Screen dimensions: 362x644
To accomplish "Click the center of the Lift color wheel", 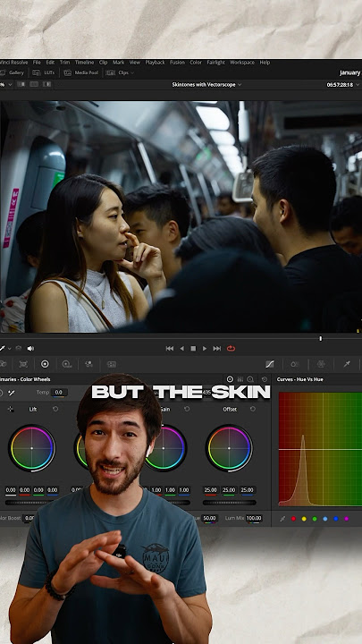I will [32, 448].
